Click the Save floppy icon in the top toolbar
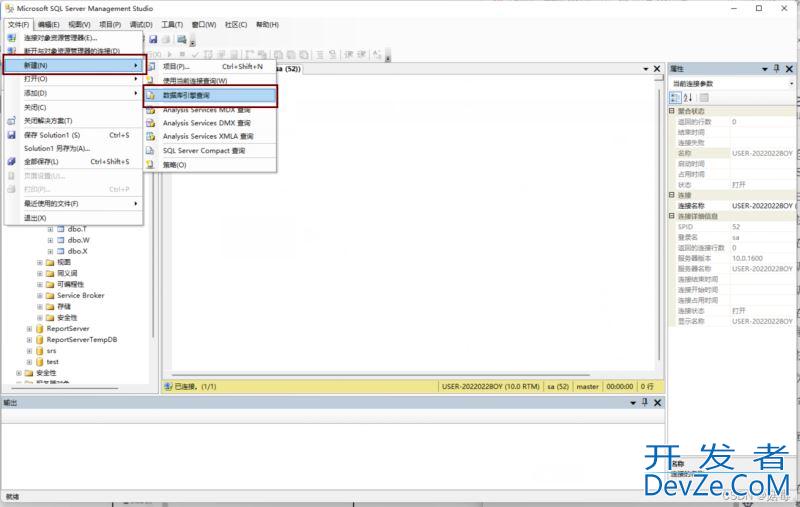 click(x=153, y=39)
